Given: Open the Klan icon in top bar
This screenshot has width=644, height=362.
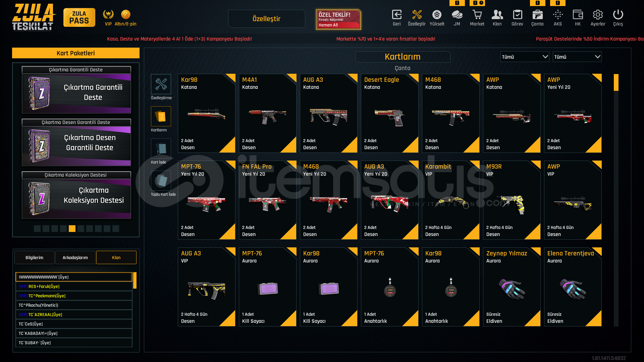Looking at the screenshot, I should coord(497,15).
